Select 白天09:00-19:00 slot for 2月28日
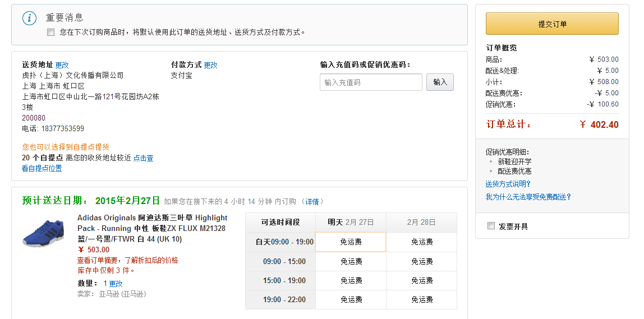Image resolution: width=644 pixels, height=319 pixels. click(x=422, y=242)
